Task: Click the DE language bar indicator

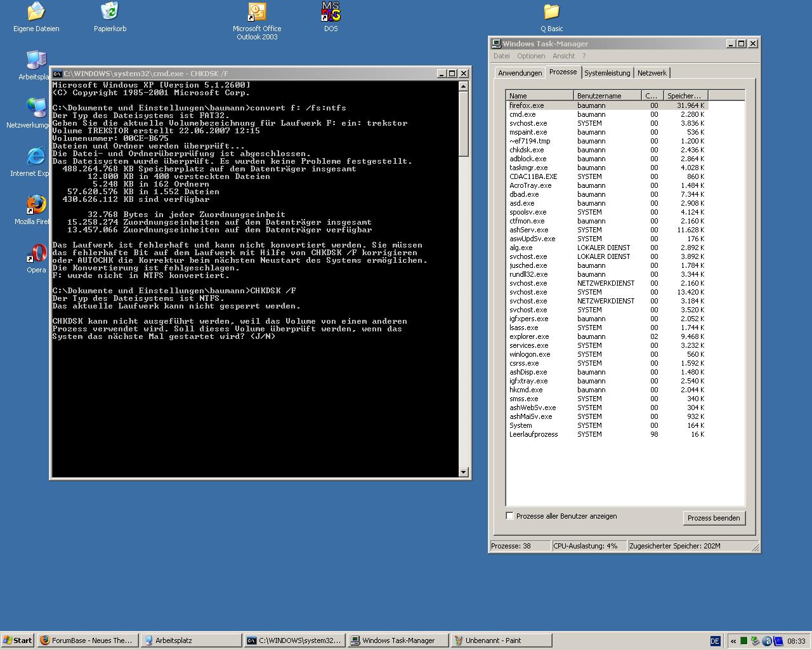Action: click(x=716, y=641)
